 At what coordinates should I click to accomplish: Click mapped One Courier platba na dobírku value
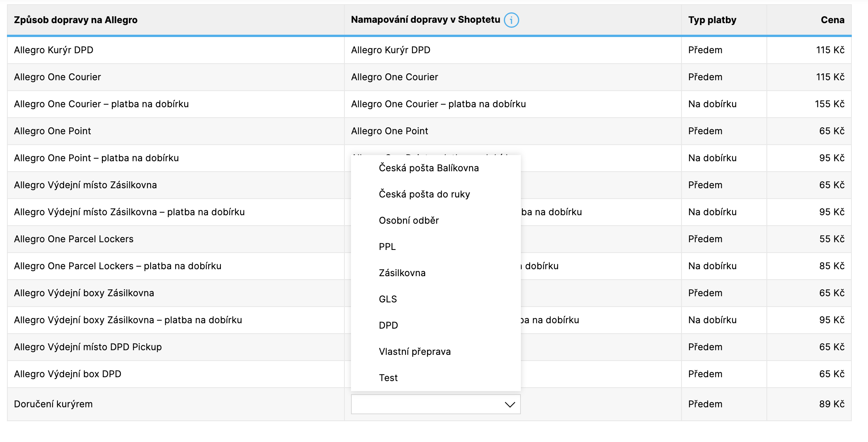pyautogui.click(x=438, y=104)
